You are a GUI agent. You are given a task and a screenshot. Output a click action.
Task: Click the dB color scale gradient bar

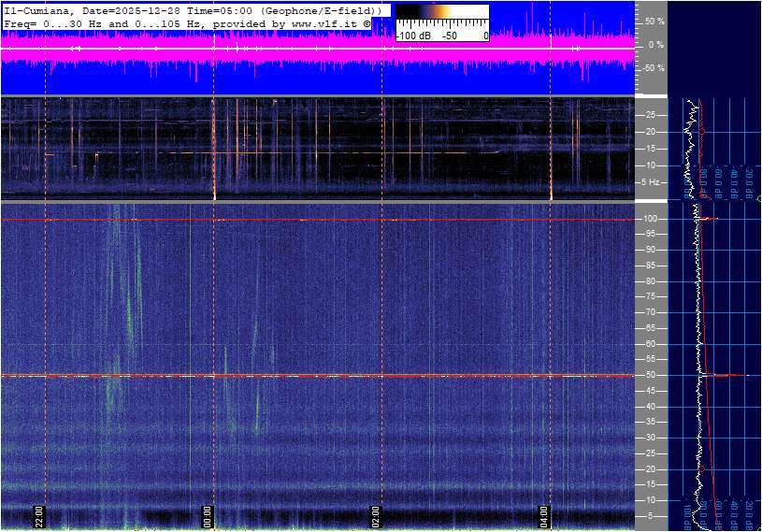tap(441, 18)
